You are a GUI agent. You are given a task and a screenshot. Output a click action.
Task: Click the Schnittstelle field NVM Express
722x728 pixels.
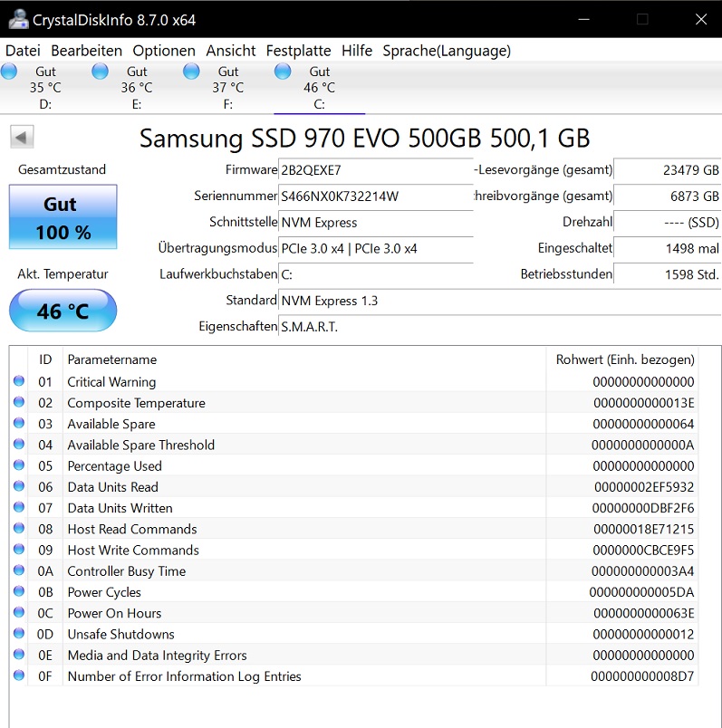375,223
